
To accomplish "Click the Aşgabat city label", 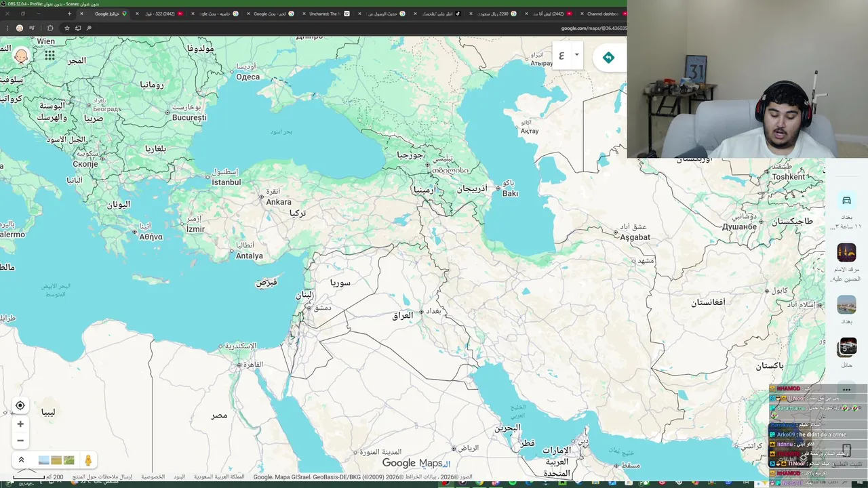I will (635, 237).
